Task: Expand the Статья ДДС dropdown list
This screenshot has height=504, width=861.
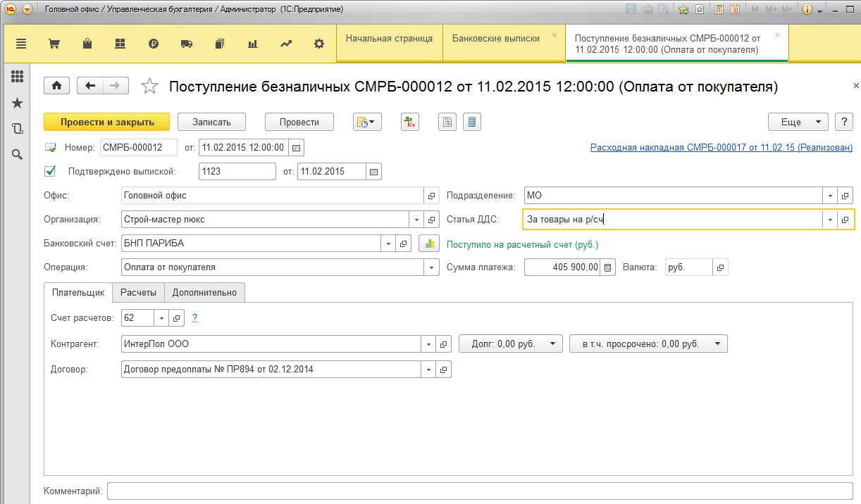Action: click(831, 220)
